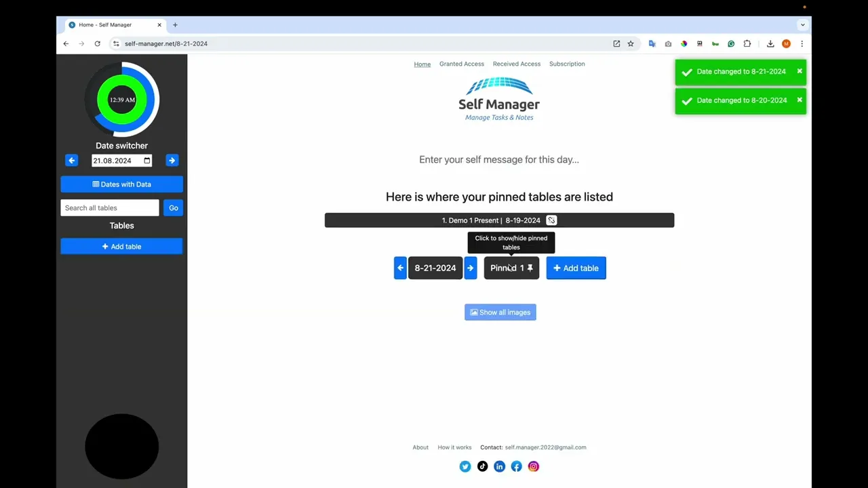Dismiss Date changed to 8-20-2024 notification

[x=800, y=100]
